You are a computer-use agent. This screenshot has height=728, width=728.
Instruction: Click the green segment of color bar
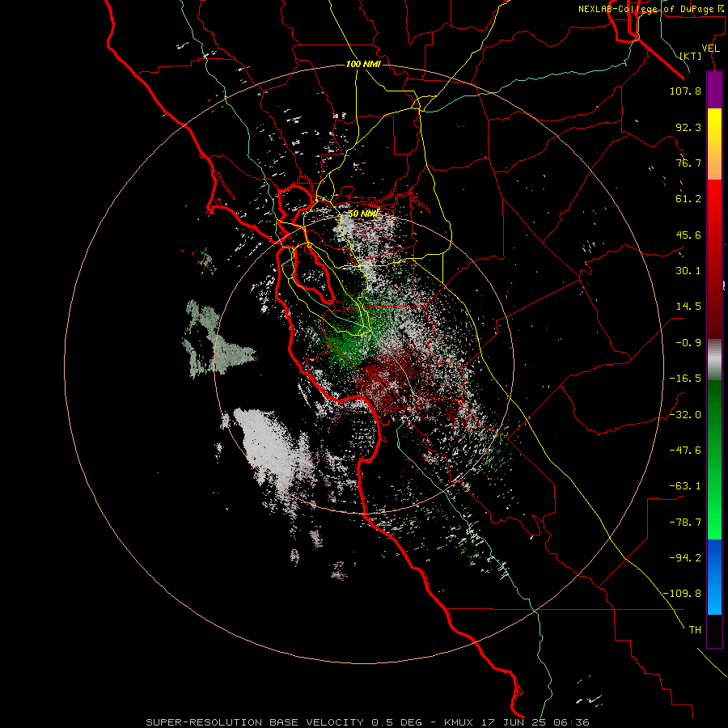click(x=714, y=459)
